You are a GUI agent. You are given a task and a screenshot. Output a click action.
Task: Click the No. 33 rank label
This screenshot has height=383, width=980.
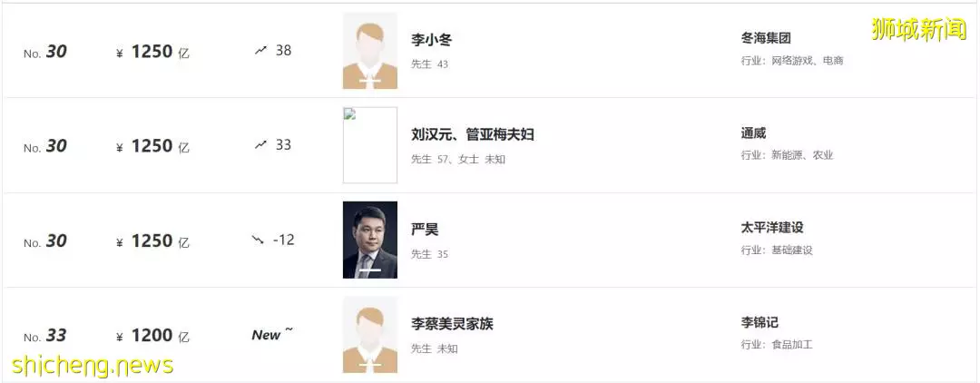click(x=45, y=336)
